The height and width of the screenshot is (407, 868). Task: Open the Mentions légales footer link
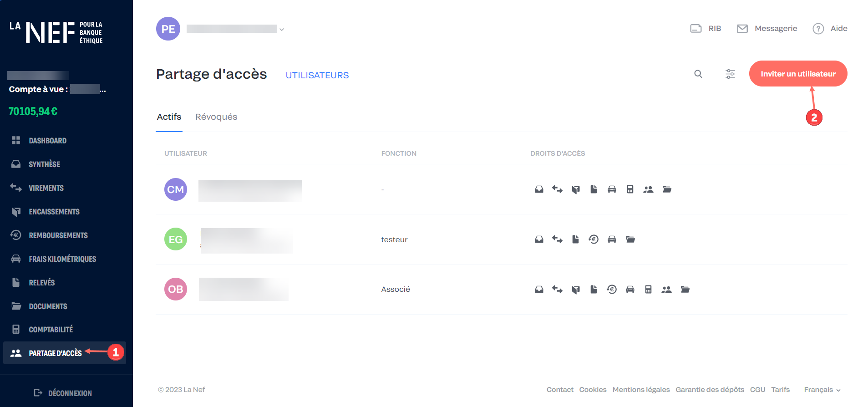coord(641,390)
